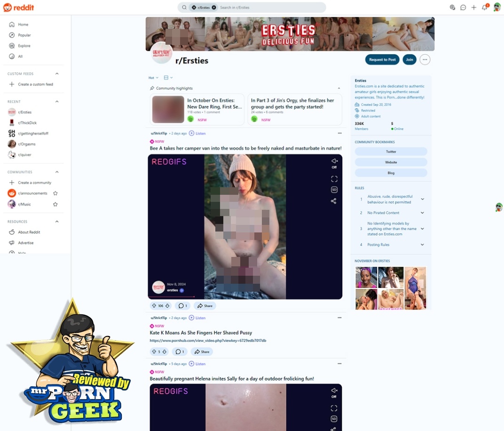The height and width of the screenshot is (431, 504).
Task: Open the notifications bell
Action: point(484,8)
